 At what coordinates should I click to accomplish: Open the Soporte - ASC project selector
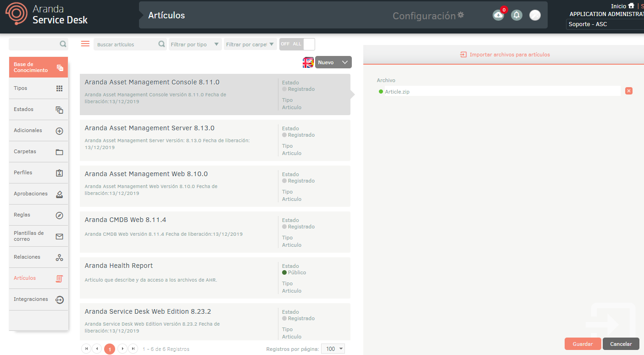point(605,24)
